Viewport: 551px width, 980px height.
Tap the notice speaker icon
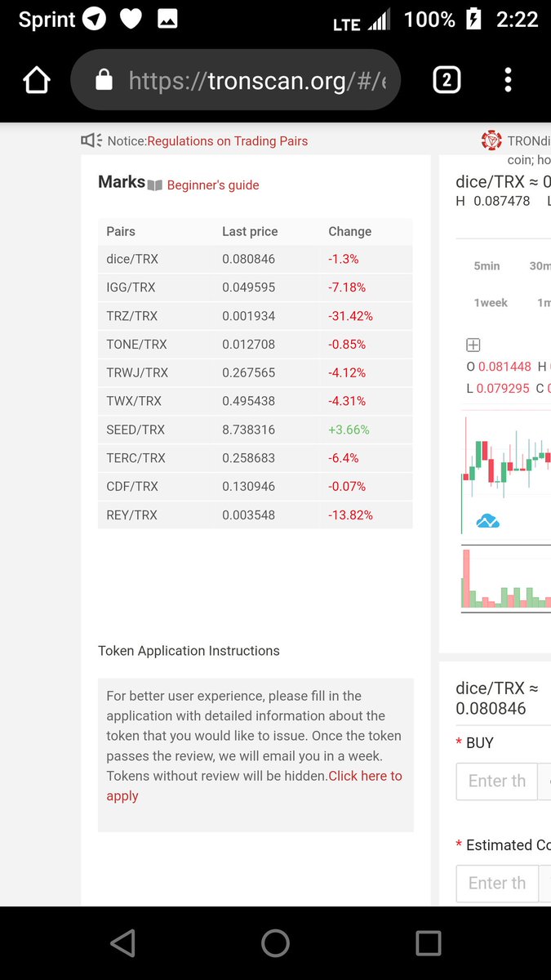[91, 140]
